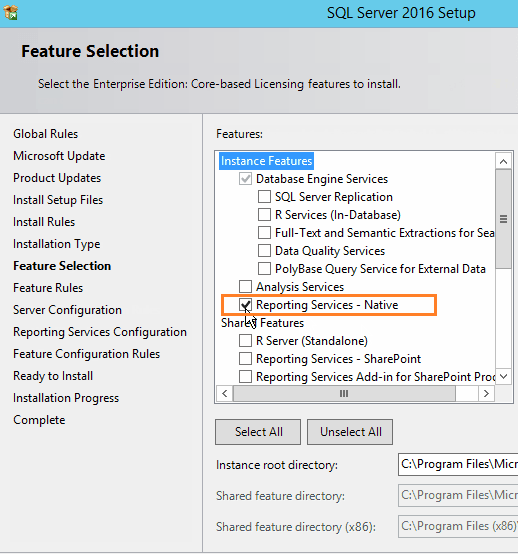Go to the Complete step
Screen dimensions: 518x554
pyautogui.click(x=39, y=420)
